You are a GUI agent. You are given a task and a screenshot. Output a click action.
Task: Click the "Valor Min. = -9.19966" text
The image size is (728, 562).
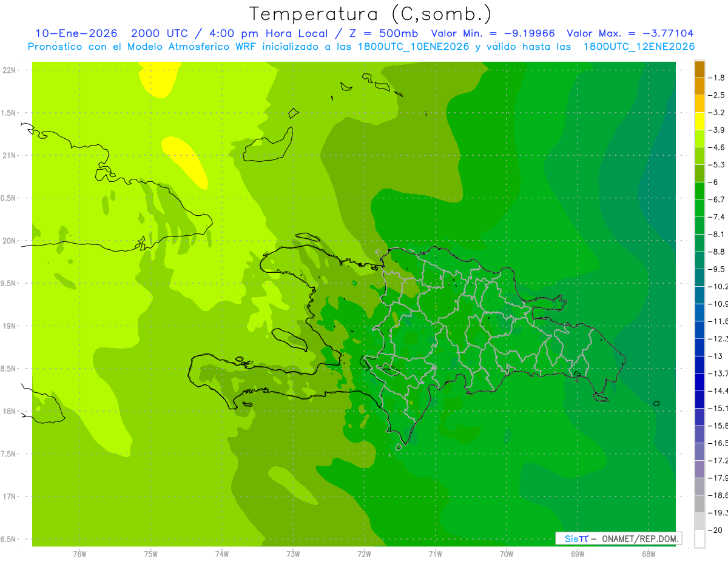[493, 34]
